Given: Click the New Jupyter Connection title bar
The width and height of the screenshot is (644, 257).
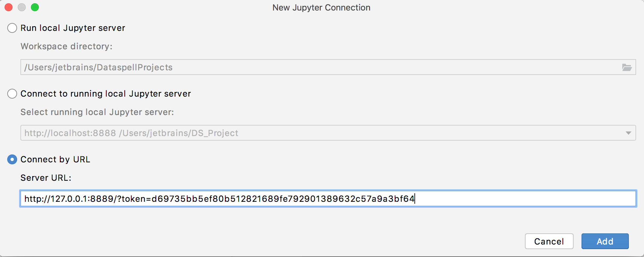Looking at the screenshot, I should pos(321,7).
